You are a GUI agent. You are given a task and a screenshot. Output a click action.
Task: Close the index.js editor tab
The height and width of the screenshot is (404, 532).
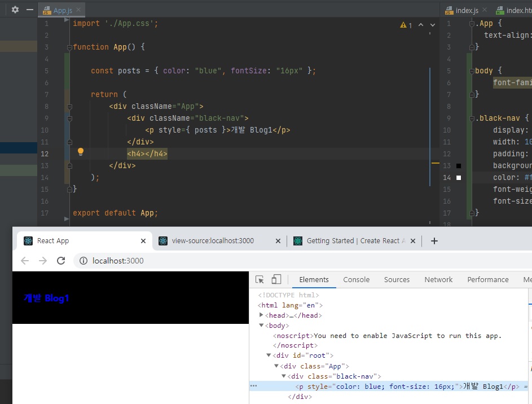(484, 10)
